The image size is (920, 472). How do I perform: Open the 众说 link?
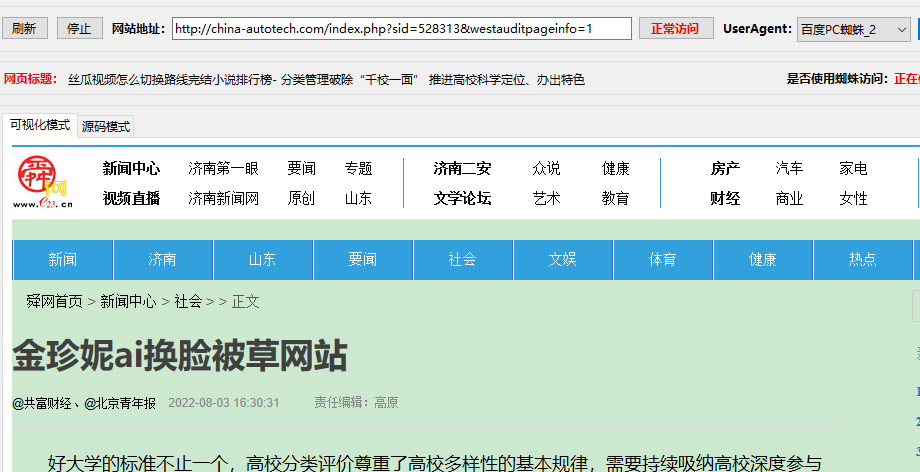pyautogui.click(x=546, y=169)
